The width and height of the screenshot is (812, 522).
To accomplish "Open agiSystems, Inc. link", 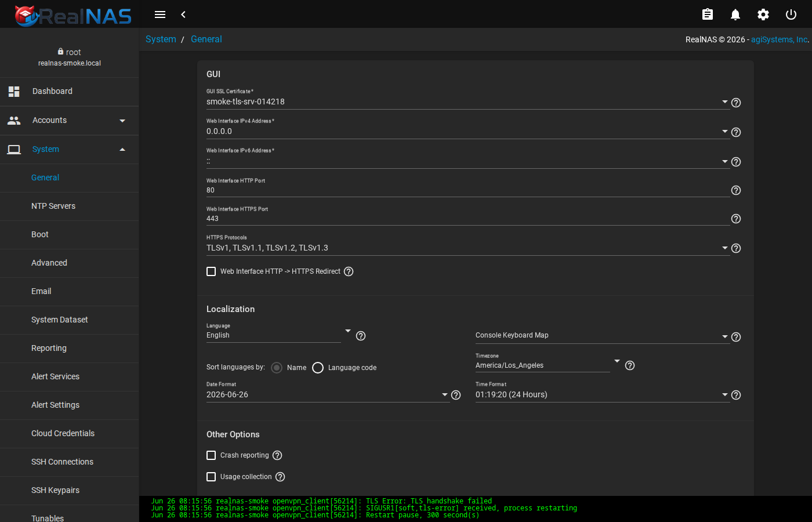I will click(x=780, y=39).
